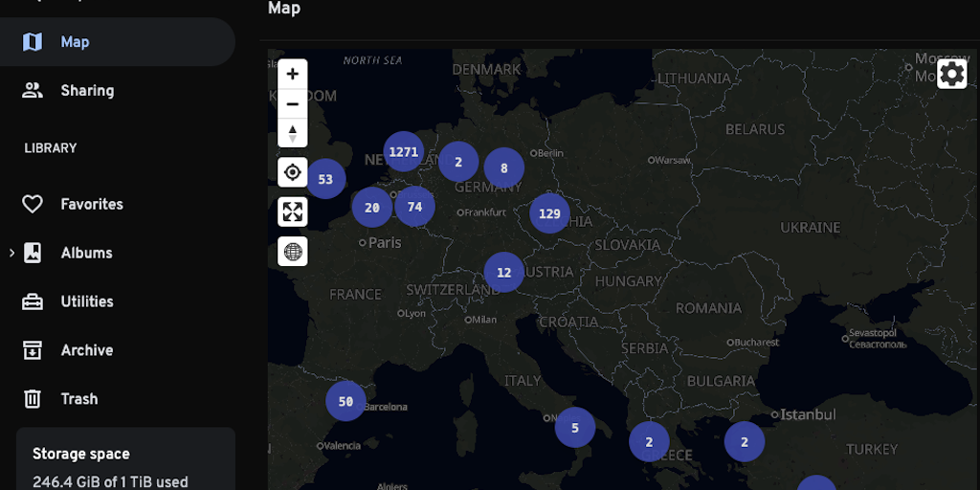Click the Utilities toolbox icon
The width and height of the screenshot is (980, 490).
pyautogui.click(x=33, y=301)
